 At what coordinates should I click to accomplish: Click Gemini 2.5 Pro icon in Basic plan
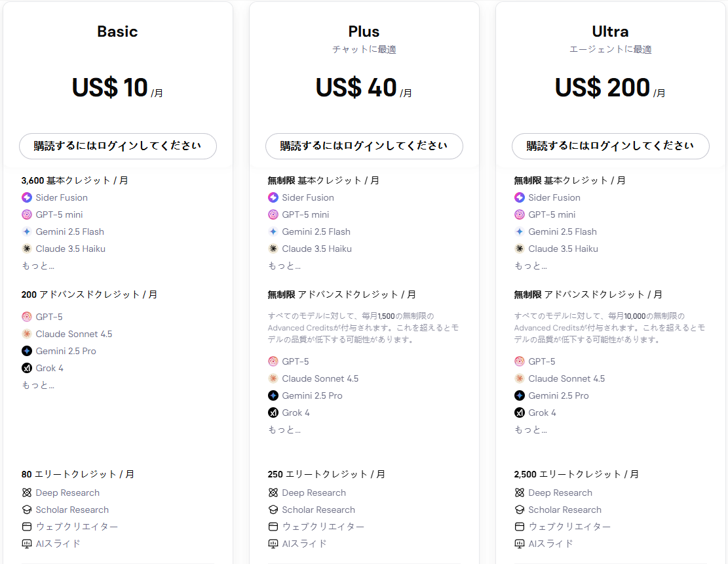[x=27, y=351]
